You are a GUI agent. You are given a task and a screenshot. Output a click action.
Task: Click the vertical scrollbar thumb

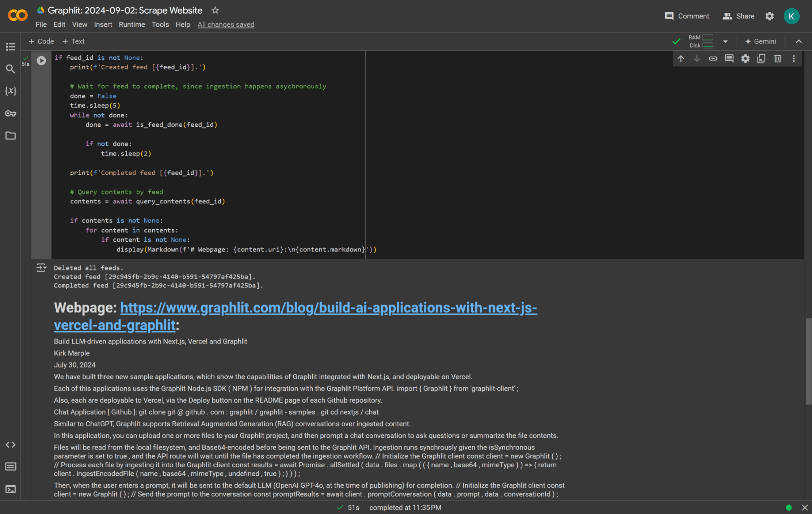coord(808,361)
